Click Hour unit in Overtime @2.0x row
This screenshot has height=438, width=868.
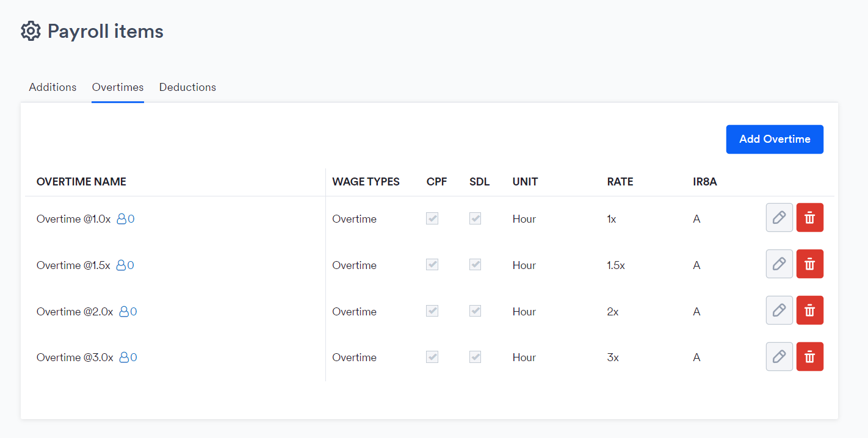(524, 312)
